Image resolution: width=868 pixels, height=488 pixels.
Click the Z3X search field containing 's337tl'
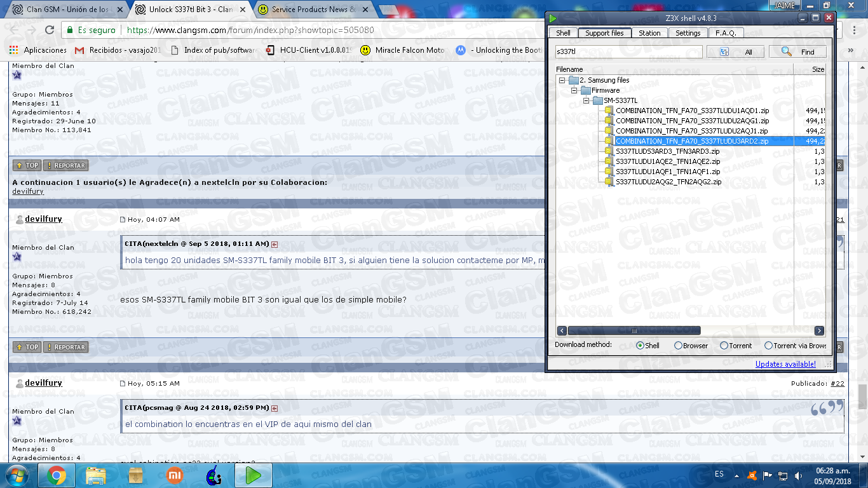coord(628,52)
